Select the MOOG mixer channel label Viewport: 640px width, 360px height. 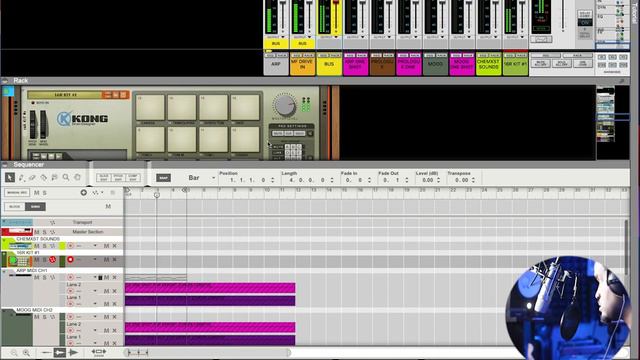click(x=435, y=64)
